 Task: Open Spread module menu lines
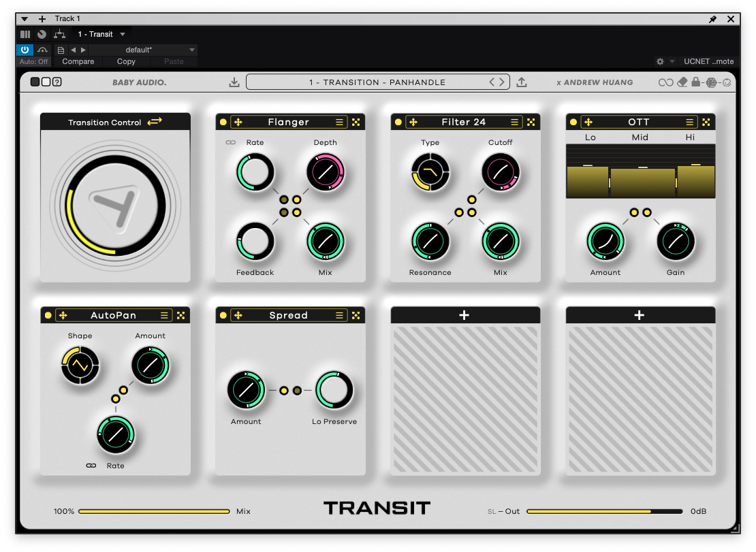(339, 316)
